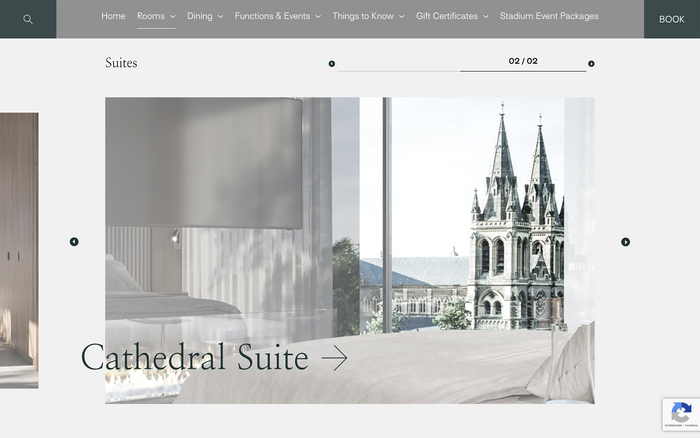Open the Rooms menu item
The height and width of the screenshot is (438, 700).
point(151,16)
